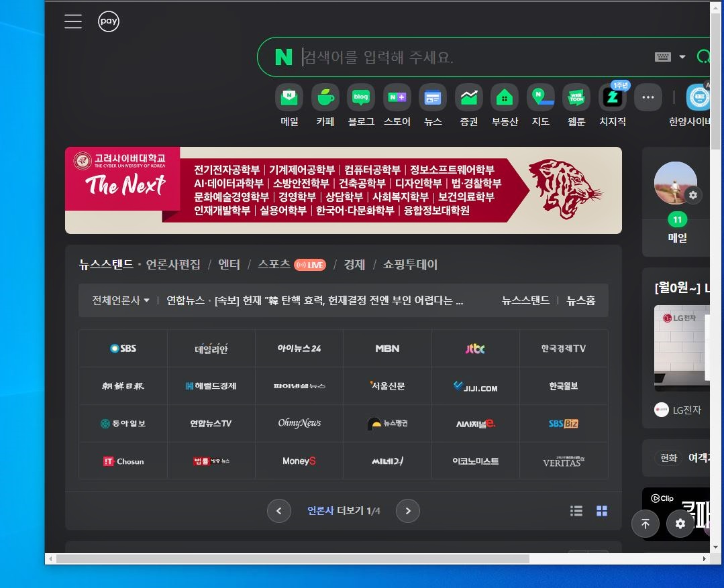The width and height of the screenshot is (724, 588).
Task: Open the MoneyS press logo
Action: [x=299, y=461]
